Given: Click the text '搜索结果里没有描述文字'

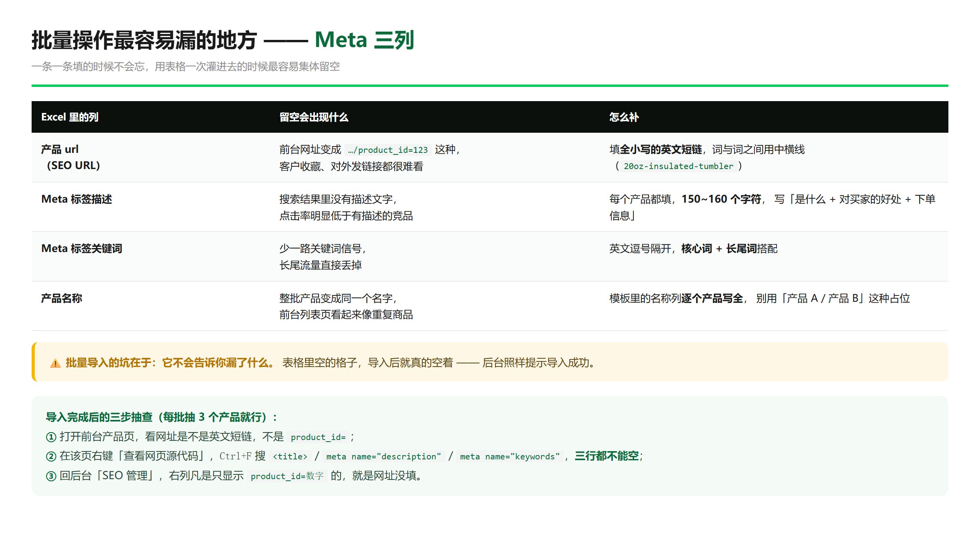Looking at the screenshot, I should pos(336,199).
